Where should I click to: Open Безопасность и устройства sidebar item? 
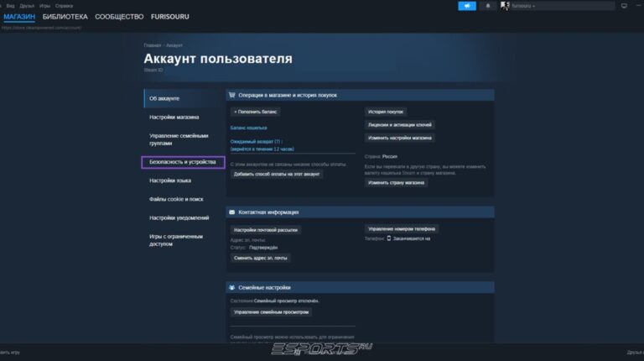click(x=183, y=162)
